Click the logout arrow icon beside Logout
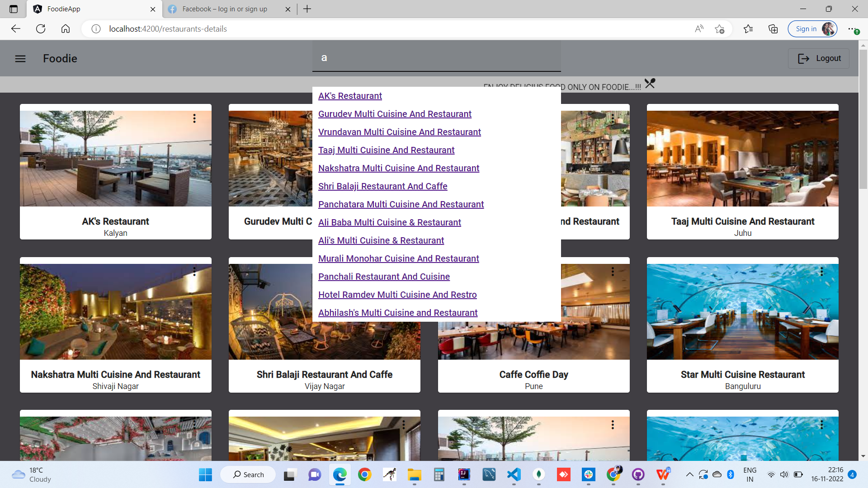Image resolution: width=868 pixels, height=488 pixels. click(804, 58)
